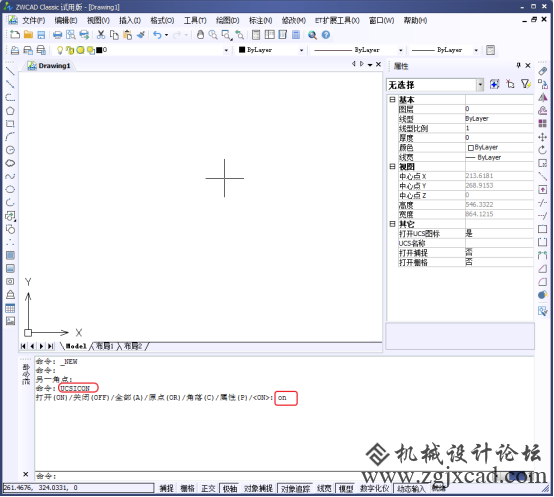Toggle the 对象追踪 object tracking button
The height and width of the screenshot is (497, 554).
(x=295, y=488)
